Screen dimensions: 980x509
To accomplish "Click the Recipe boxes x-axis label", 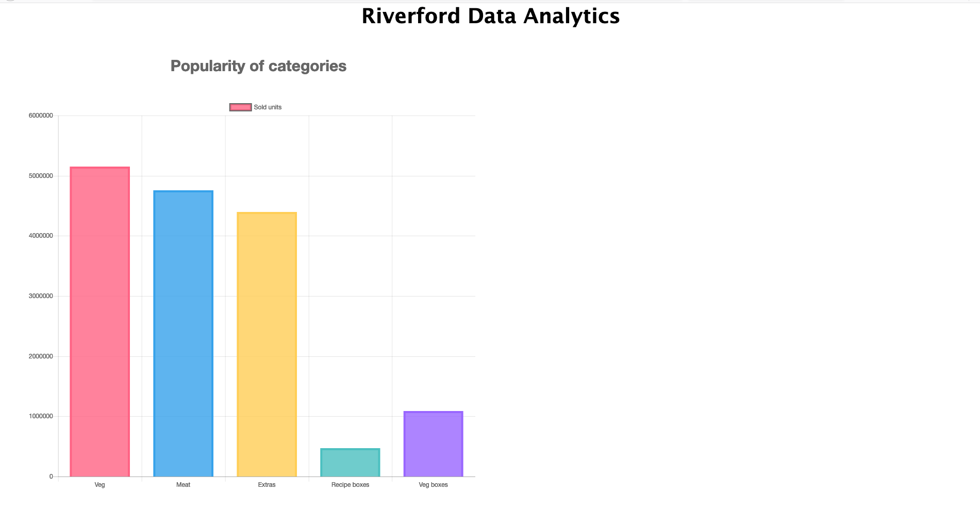I will (x=350, y=485).
